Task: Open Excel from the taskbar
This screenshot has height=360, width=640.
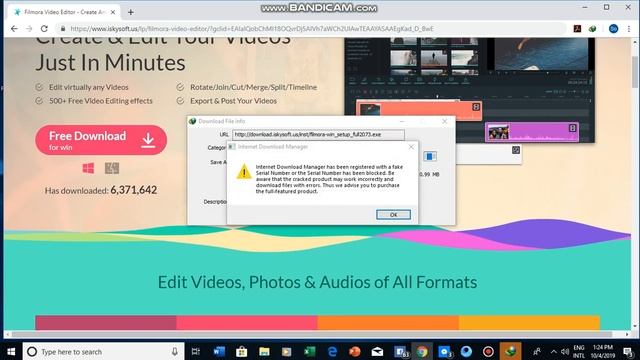Action: click(x=309, y=351)
